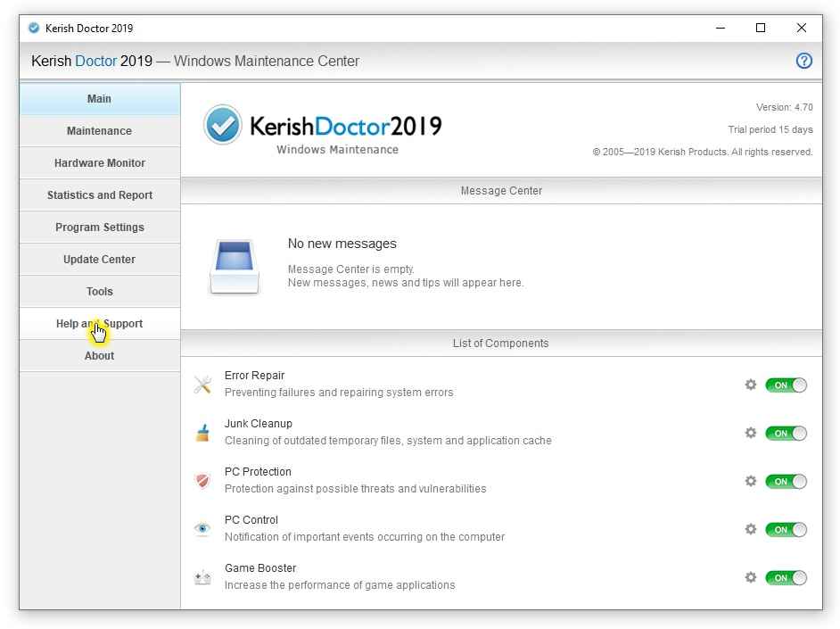Open PC Control settings gear

(751, 529)
